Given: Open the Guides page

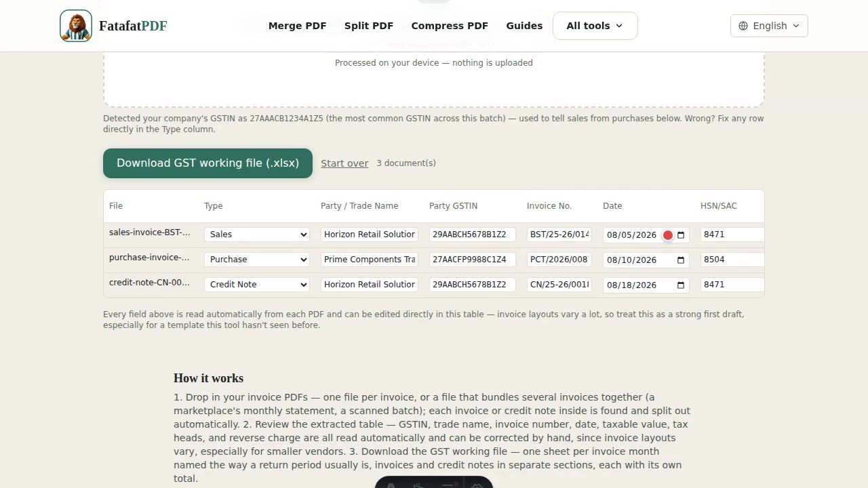Looking at the screenshot, I should pos(524,26).
